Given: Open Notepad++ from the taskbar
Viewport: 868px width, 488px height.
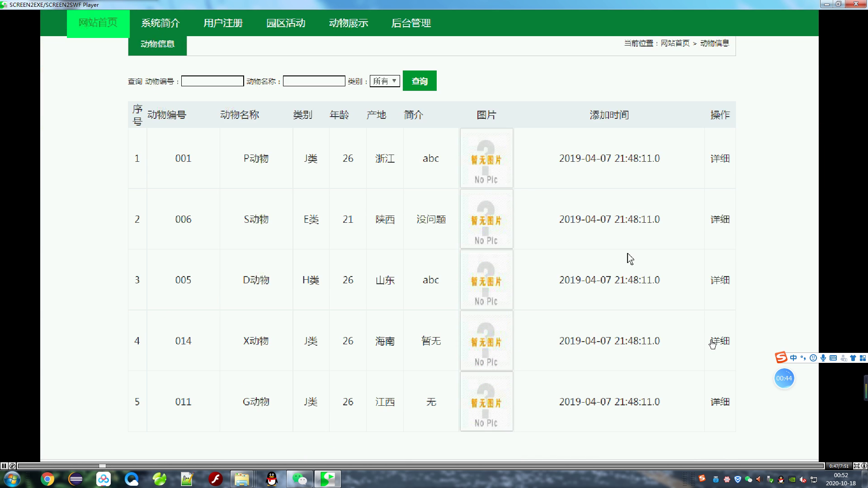Looking at the screenshot, I should 187,479.
